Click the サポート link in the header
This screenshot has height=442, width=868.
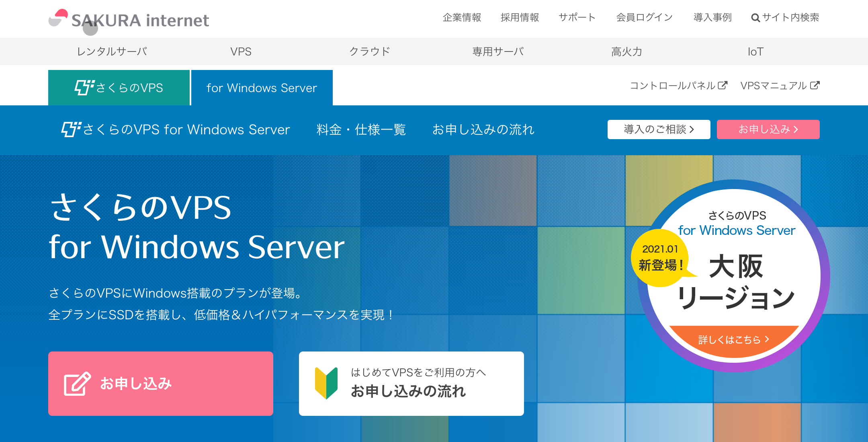577,17
